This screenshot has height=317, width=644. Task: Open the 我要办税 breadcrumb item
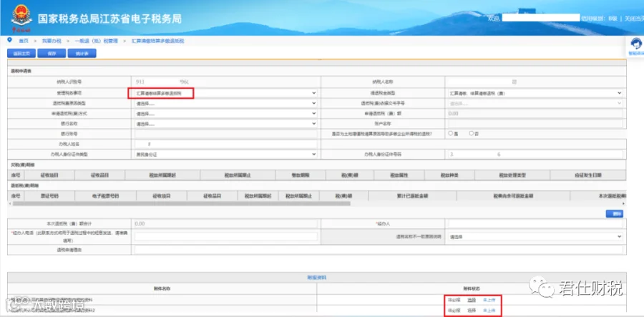click(52, 41)
